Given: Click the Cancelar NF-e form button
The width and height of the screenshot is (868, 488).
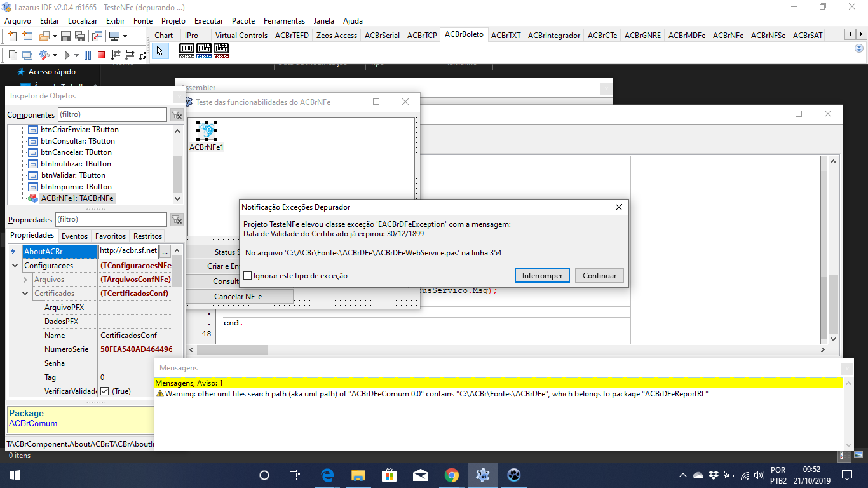Looking at the screenshot, I should click(240, 296).
